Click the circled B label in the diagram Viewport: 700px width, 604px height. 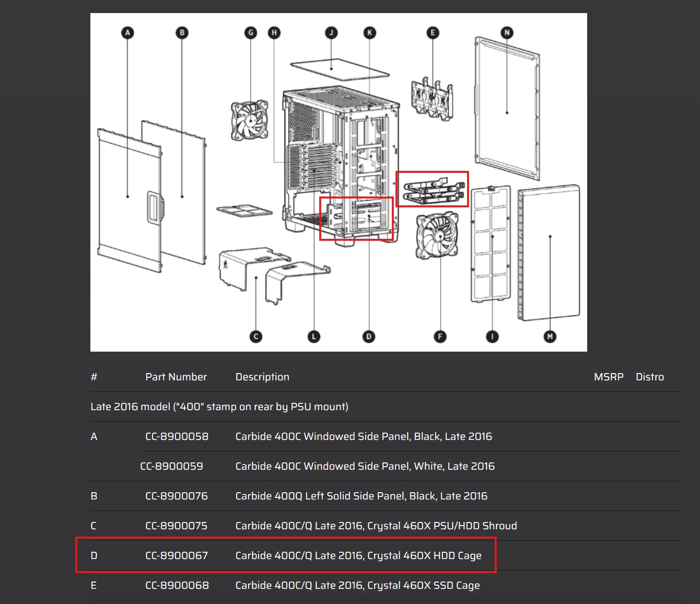[182, 32]
